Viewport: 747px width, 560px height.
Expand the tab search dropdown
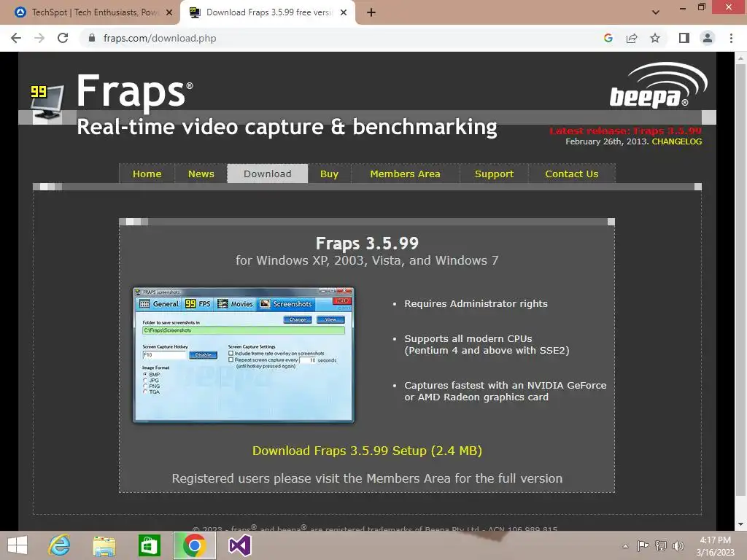coord(656,12)
